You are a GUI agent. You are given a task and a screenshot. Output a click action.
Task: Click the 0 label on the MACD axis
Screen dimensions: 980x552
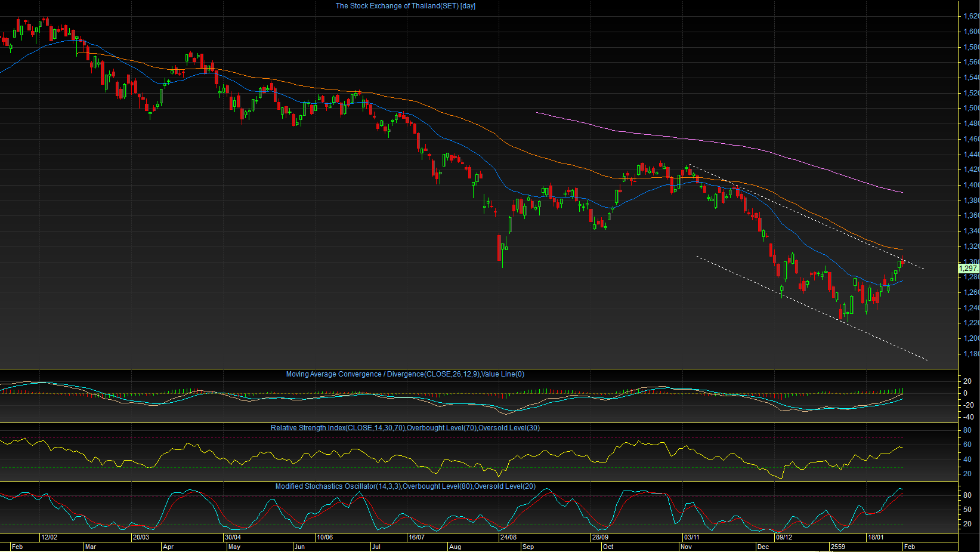pos(965,393)
